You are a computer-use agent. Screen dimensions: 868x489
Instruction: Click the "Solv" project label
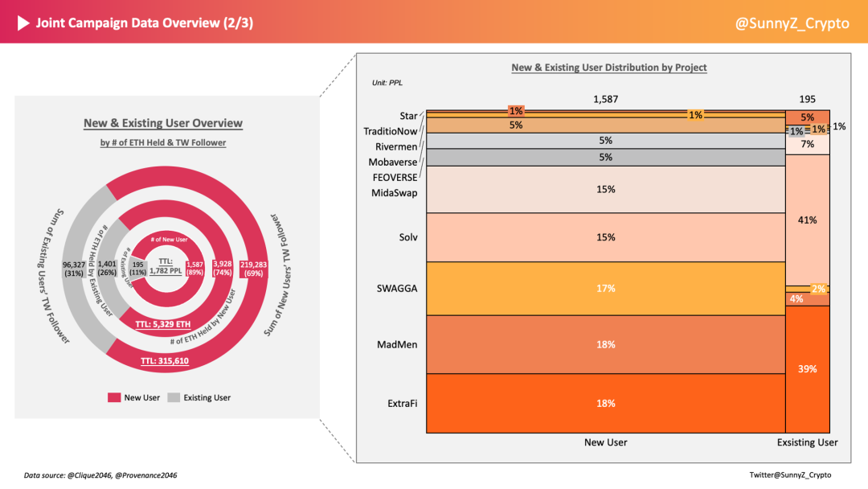[408, 237]
